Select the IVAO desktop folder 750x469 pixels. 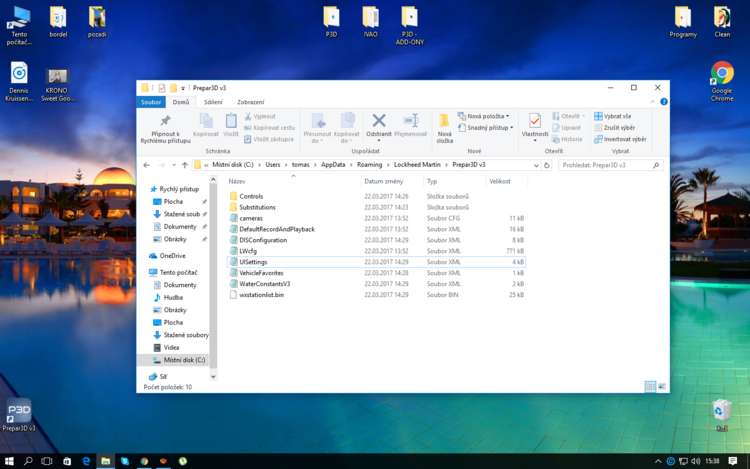coord(370,22)
